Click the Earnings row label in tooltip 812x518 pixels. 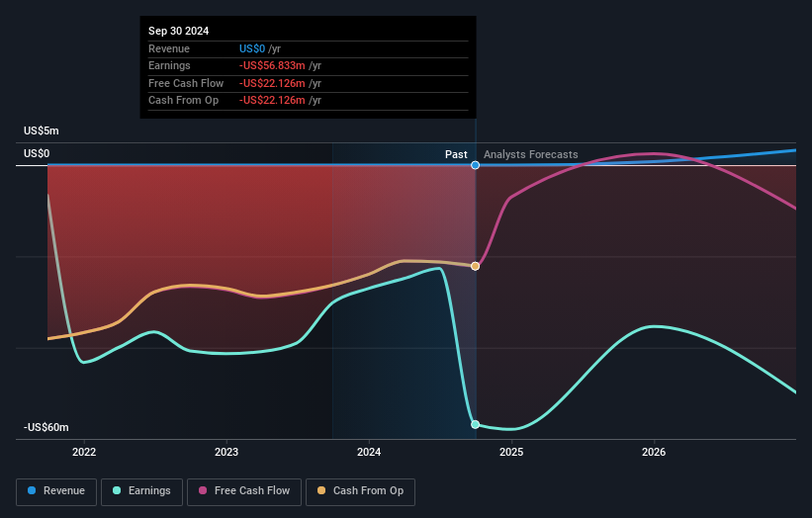(169, 65)
